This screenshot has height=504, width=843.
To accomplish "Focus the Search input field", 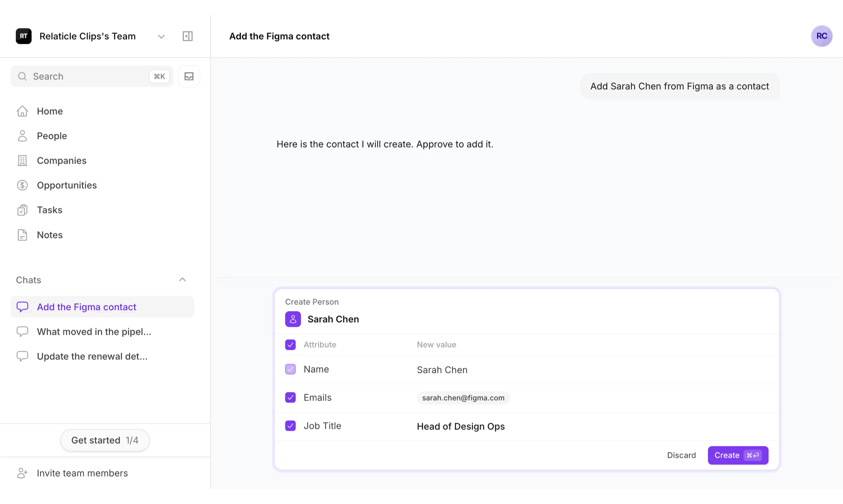I will click(x=92, y=76).
